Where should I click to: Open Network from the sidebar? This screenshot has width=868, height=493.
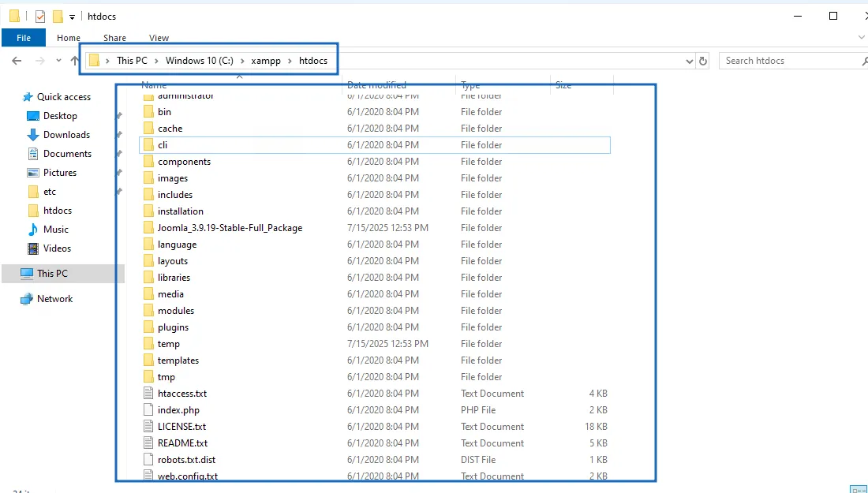(54, 298)
